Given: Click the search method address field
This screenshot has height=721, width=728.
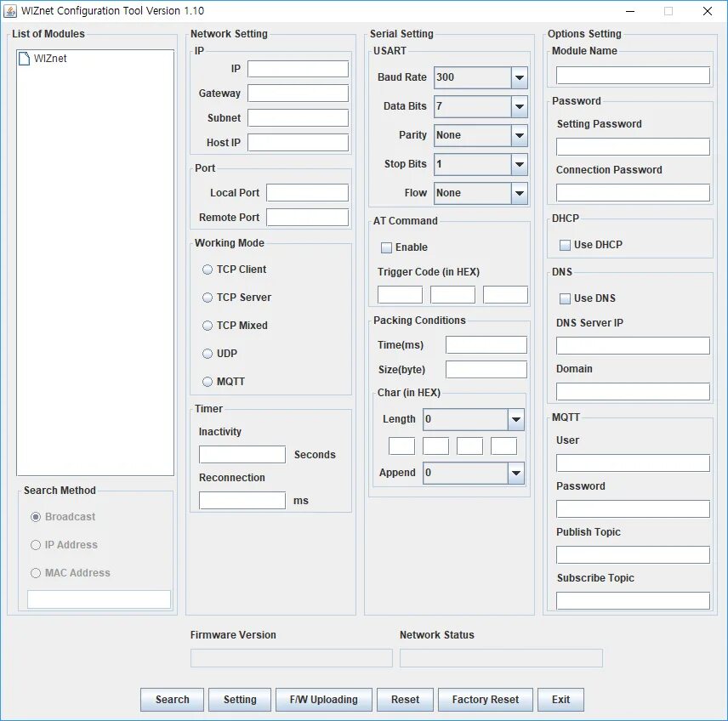Looking at the screenshot, I should click(99, 599).
